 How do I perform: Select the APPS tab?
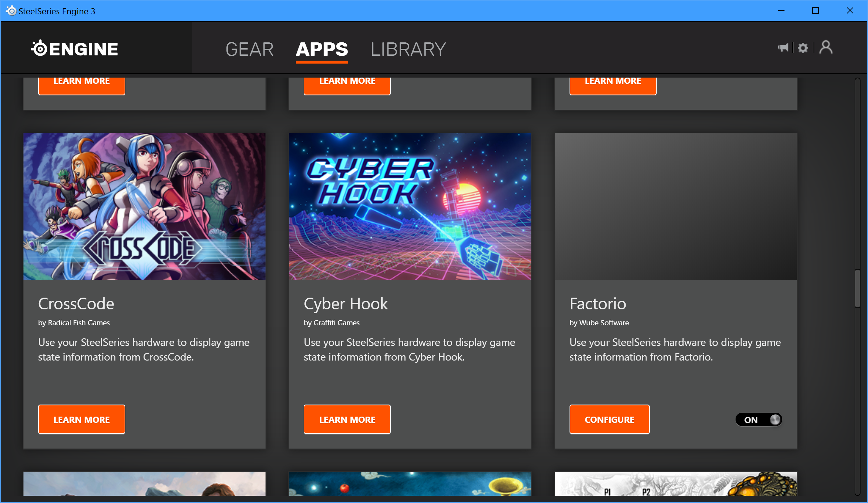tap(322, 49)
